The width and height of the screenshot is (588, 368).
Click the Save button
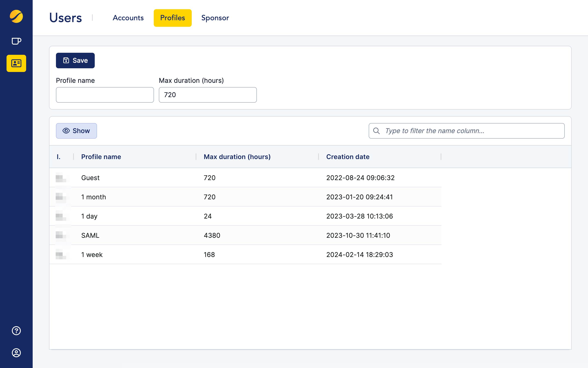click(75, 60)
